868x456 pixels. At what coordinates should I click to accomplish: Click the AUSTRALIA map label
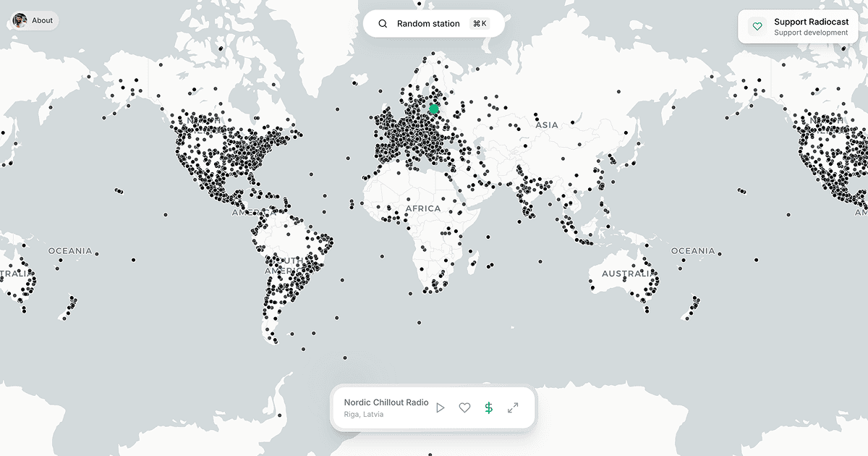(x=624, y=274)
